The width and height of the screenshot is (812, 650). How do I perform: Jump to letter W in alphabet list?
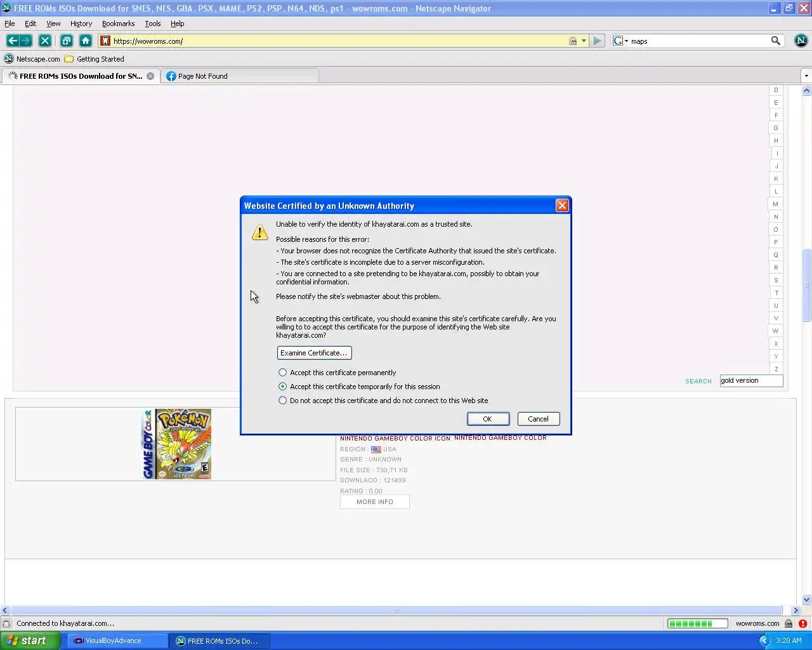[x=775, y=331]
